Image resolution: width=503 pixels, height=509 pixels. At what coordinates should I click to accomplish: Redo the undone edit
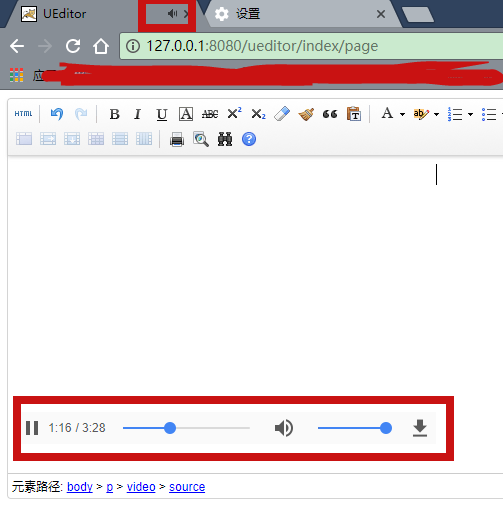[81, 114]
